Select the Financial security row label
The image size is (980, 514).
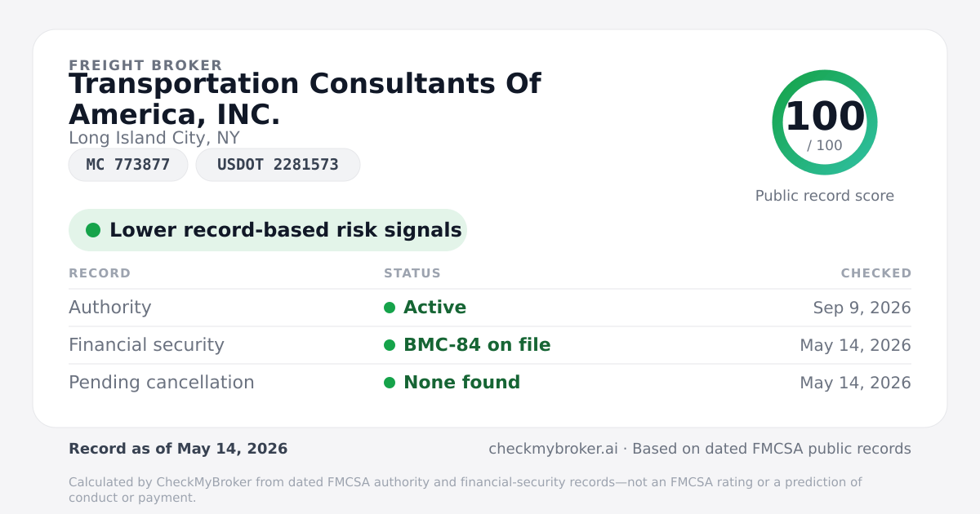coord(146,345)
